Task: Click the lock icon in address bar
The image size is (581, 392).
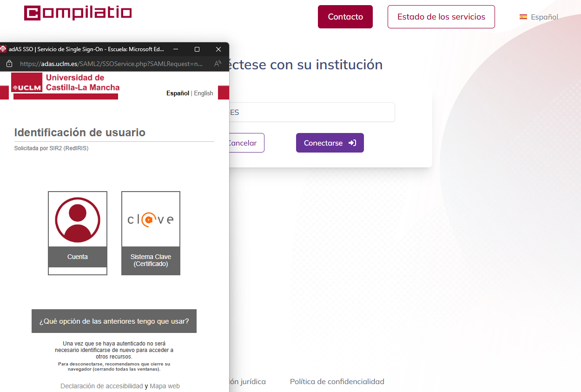Action: 9,64
